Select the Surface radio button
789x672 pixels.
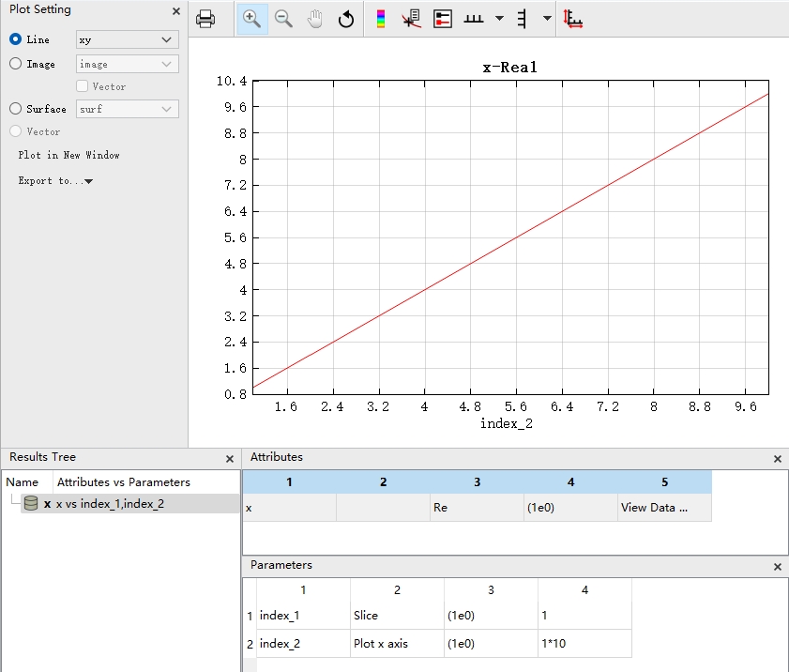[x=16, y=109]
